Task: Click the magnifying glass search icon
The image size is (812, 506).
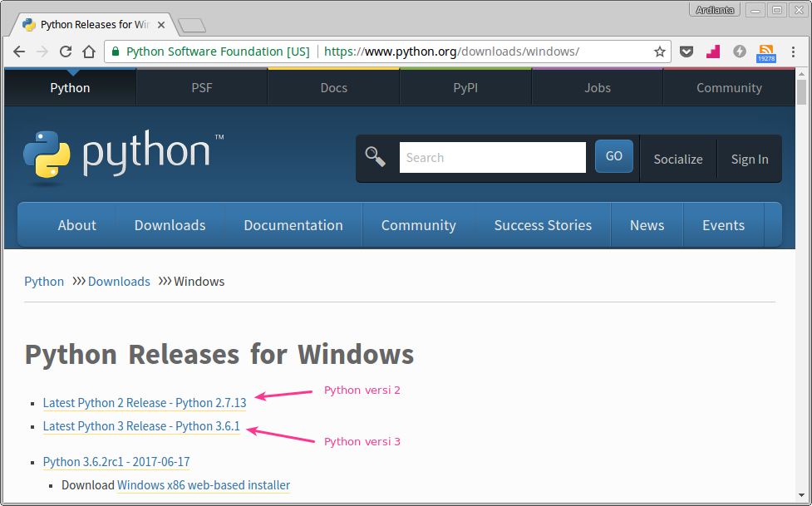Action: coord(374,156)
